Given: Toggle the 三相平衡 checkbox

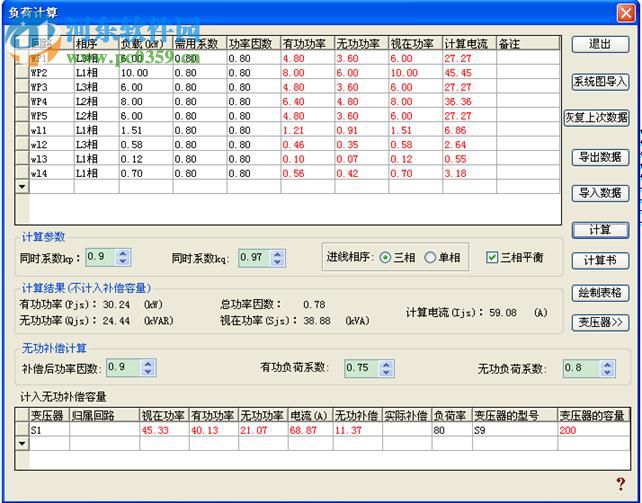Looking at the screenshot, I should [492, 257].
